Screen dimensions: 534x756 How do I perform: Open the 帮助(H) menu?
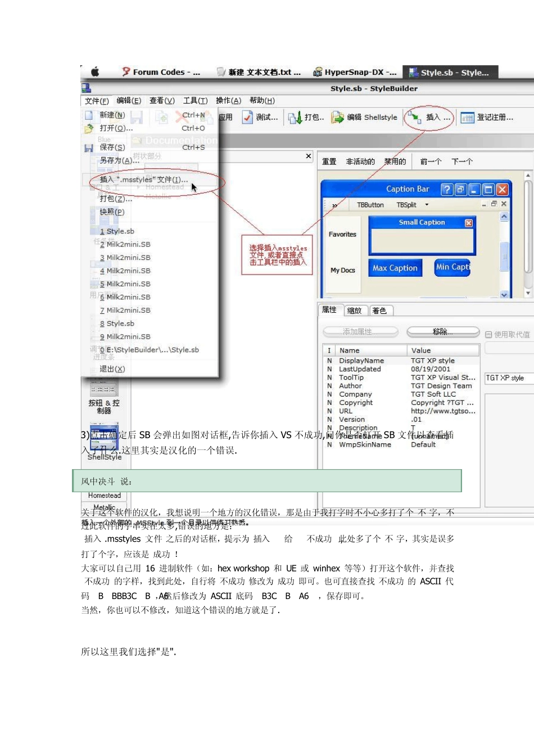click(x=262, y=101)
